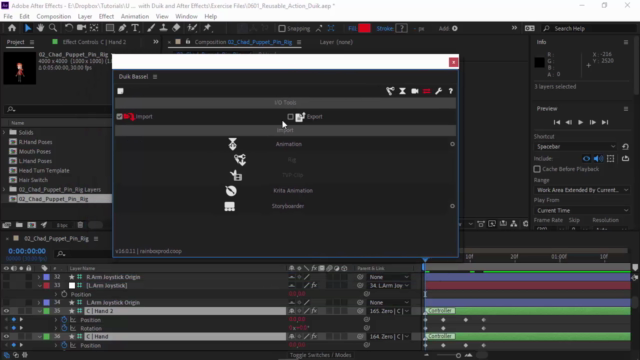The width and height of the screenshot is (640, 360).
Task: Enable the Export checkbox
Action: [x=290, y=117]
